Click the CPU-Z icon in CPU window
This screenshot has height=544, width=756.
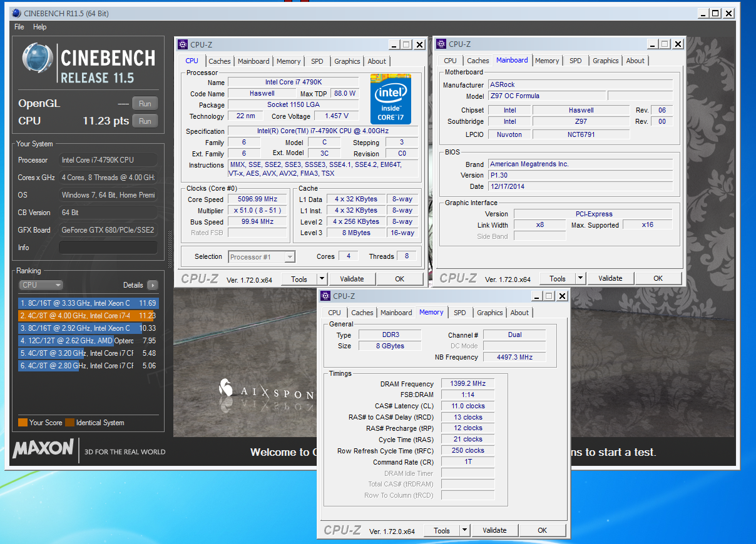pyautogui.click(x=183, y=44)
